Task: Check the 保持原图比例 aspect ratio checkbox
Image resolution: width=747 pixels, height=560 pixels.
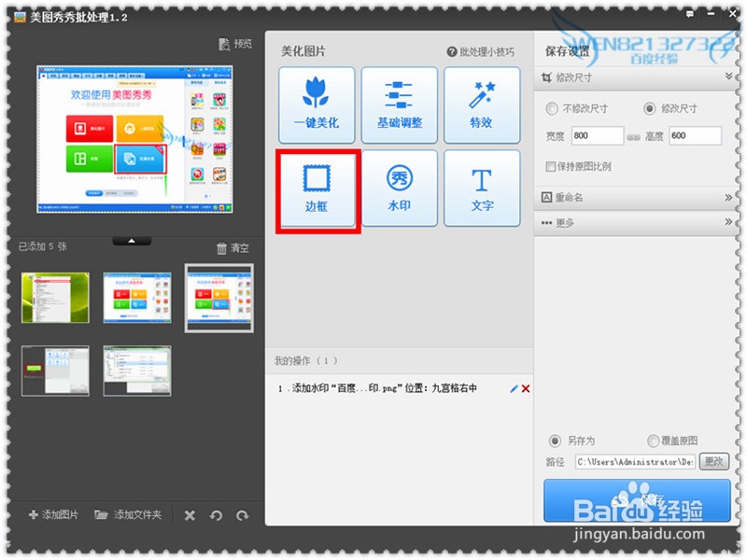Action: coord(551,166)
